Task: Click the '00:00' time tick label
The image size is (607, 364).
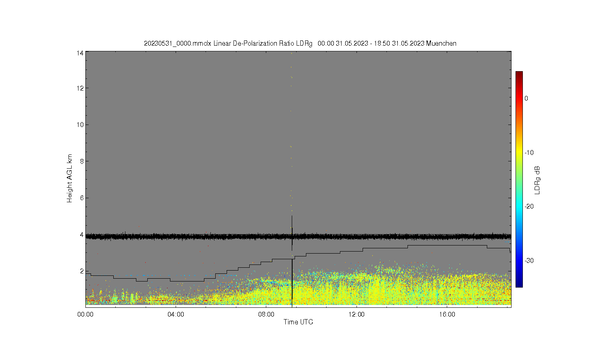Action: tap(86, 314)
